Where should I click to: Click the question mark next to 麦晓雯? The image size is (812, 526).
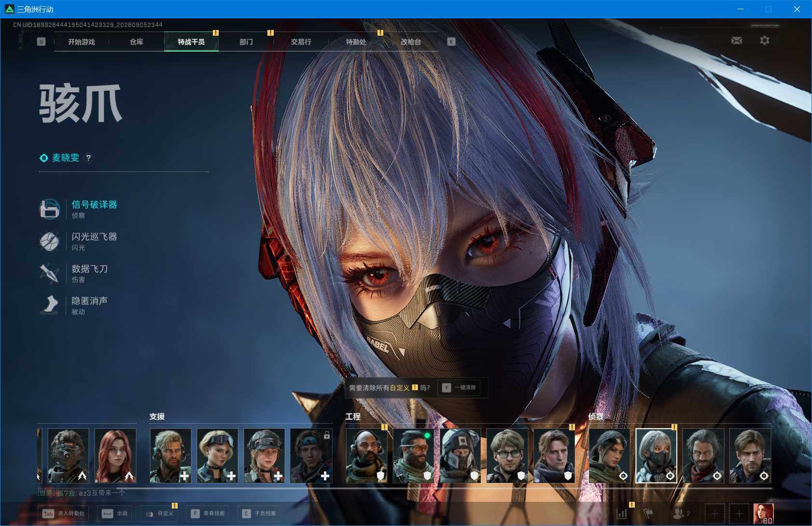[x=88, y=158]
